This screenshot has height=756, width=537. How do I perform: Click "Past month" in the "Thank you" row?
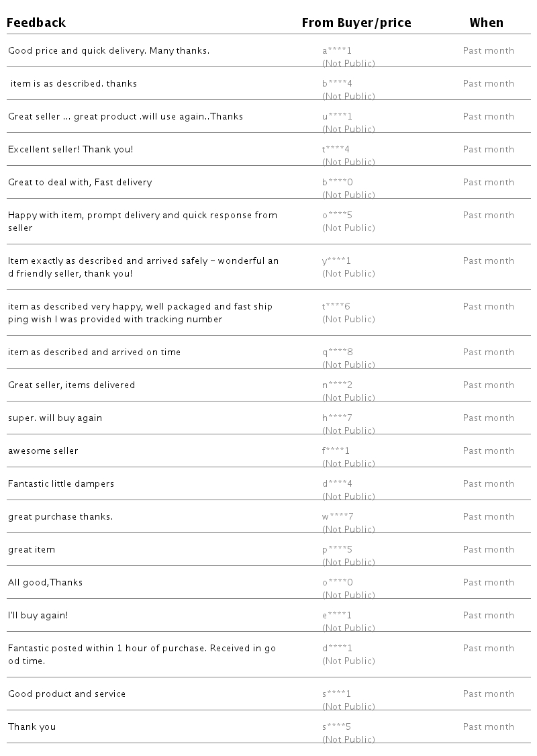coord(488,727)
